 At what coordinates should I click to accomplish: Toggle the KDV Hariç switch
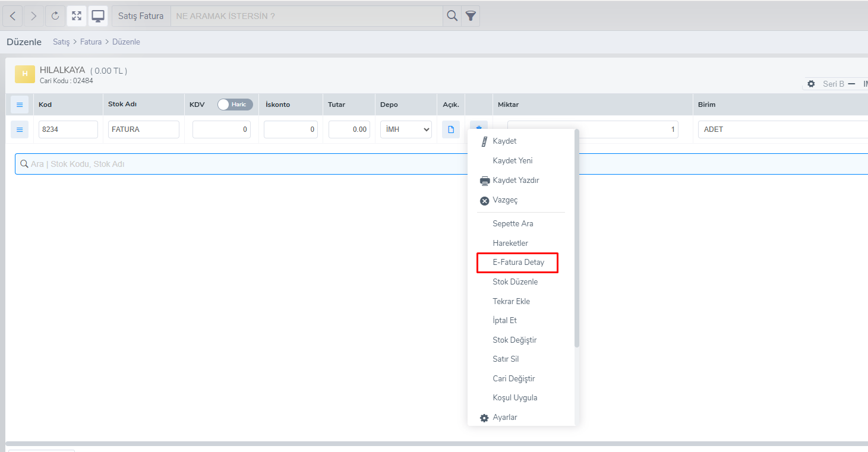pyautogui.click(x=235, y=105)
